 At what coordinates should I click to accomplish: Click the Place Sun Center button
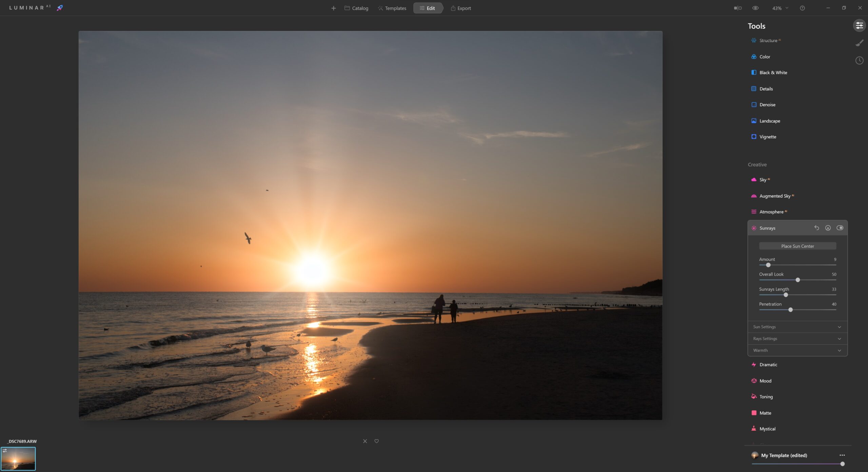(797, 246)
